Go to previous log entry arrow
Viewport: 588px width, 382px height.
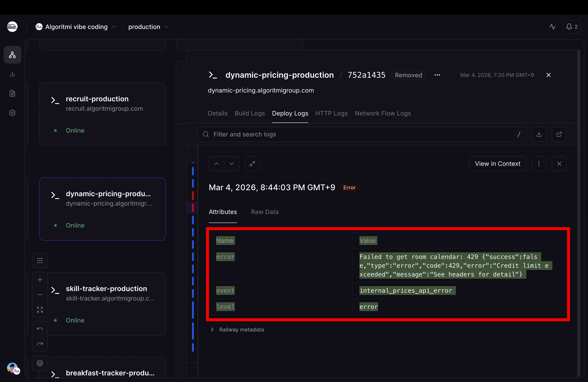click(216, 164)
